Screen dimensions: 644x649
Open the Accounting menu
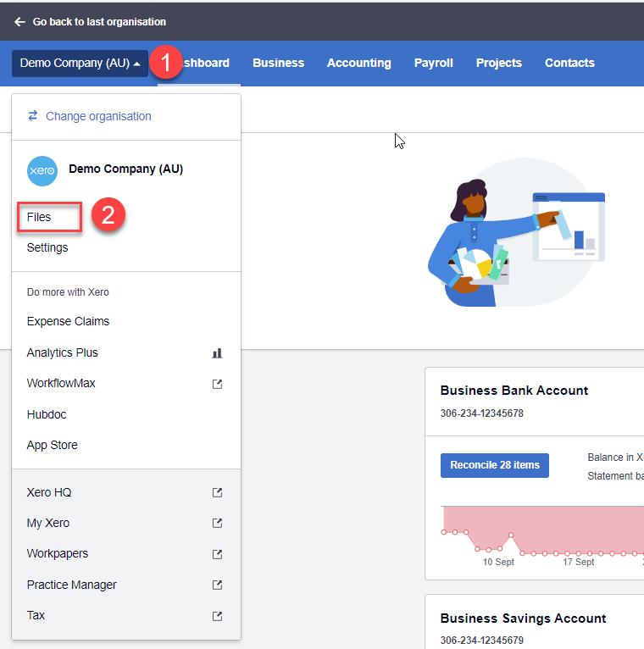tap(358, 63)
